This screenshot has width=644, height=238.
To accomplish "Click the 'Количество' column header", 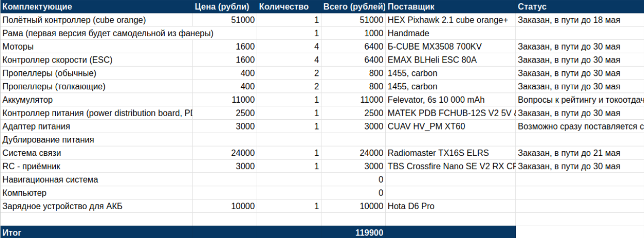I will tap(289, 7).
